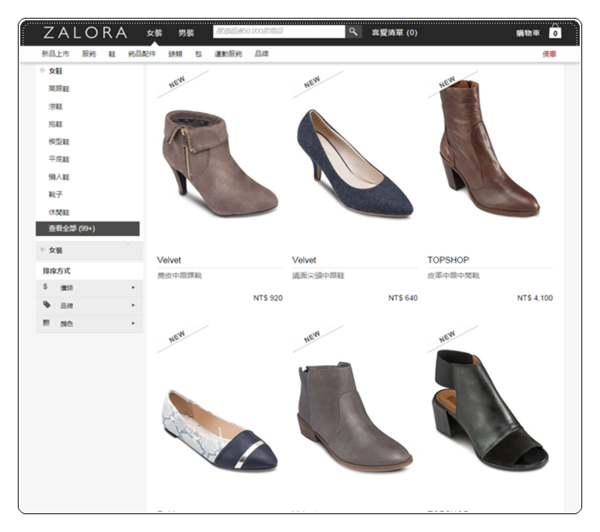The height and width of the screenshot is (532, 600).
Task: Open the 包 menu
Action: pos(198,54)
